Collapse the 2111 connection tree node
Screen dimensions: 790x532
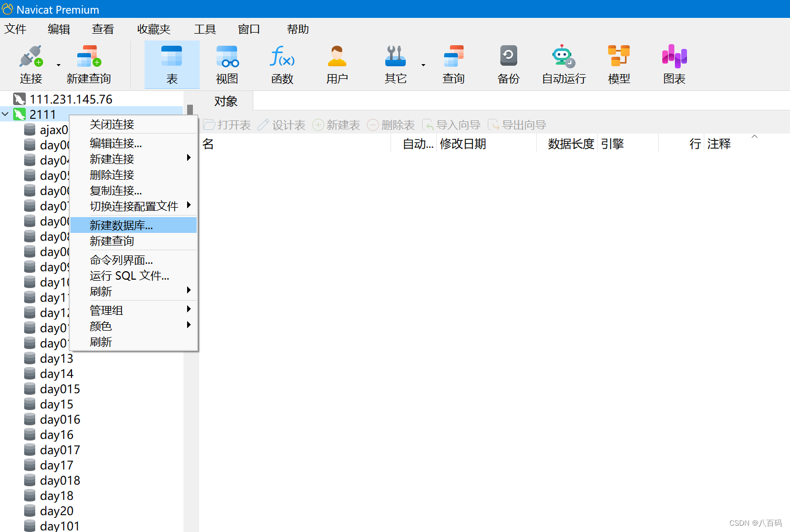click(x=5, y=114)
